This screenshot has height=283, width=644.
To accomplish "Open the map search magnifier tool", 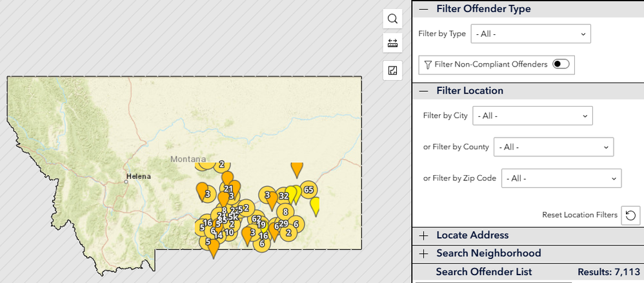I will (x=392, y=19).
